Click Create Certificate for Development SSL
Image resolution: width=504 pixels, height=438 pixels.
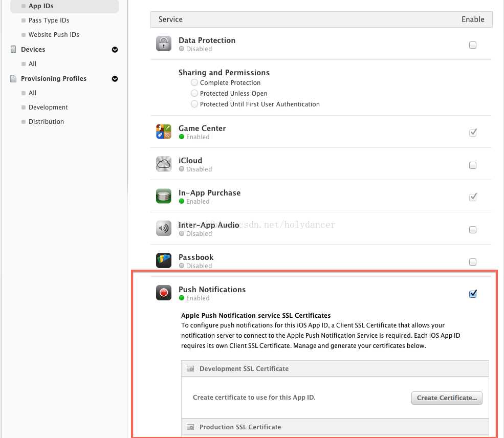click(447, 398)
